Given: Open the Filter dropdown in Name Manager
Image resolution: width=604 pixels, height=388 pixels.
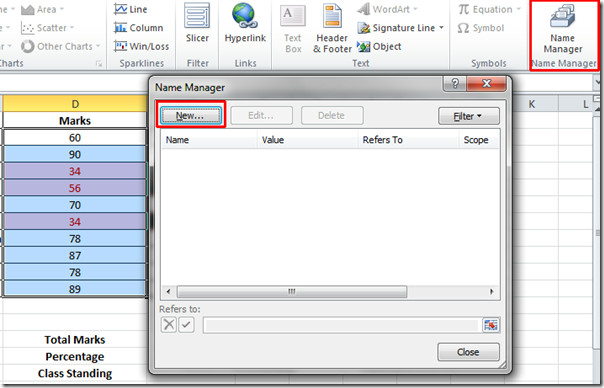Looking at the screenshot, I should click(468, 116).
